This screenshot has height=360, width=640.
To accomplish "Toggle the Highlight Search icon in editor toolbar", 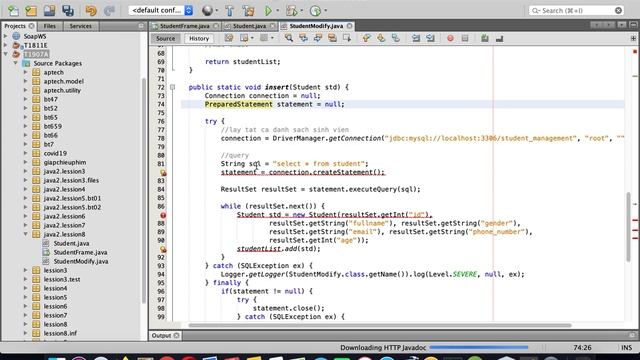I will [332, 38].
